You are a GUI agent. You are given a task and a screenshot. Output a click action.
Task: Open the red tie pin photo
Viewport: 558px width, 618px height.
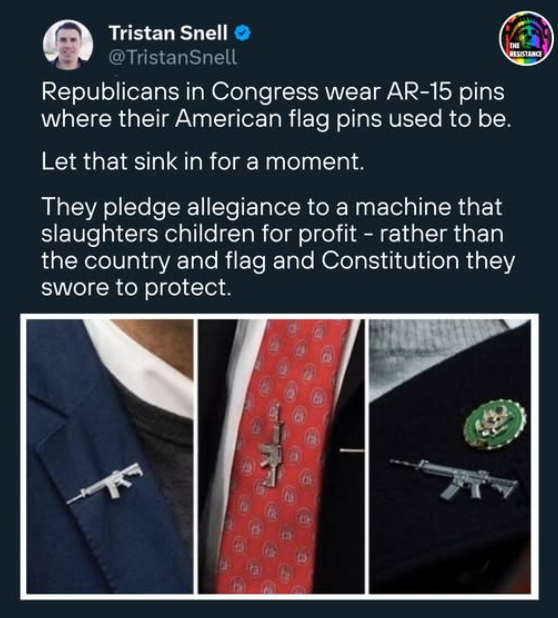coord(281,456)
